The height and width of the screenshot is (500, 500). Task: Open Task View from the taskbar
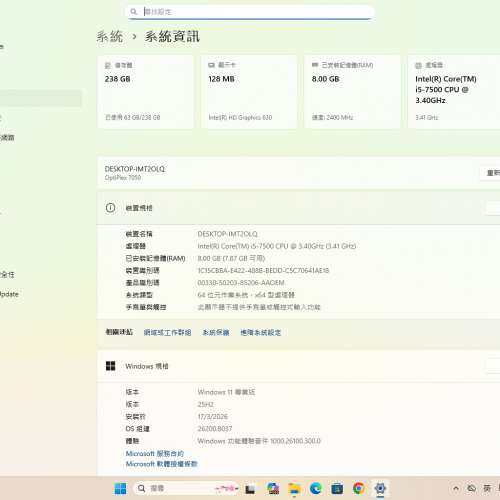(x=250, y=489)
